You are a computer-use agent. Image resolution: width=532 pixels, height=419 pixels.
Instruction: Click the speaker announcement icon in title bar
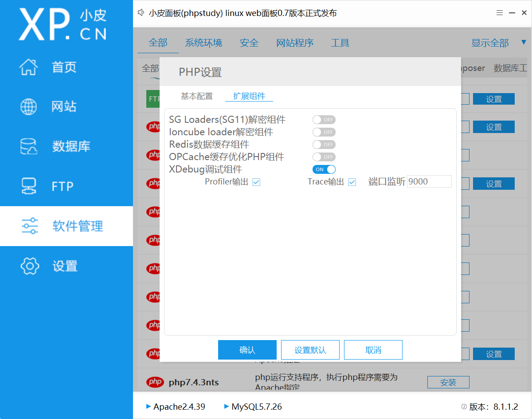click(141, 13)
